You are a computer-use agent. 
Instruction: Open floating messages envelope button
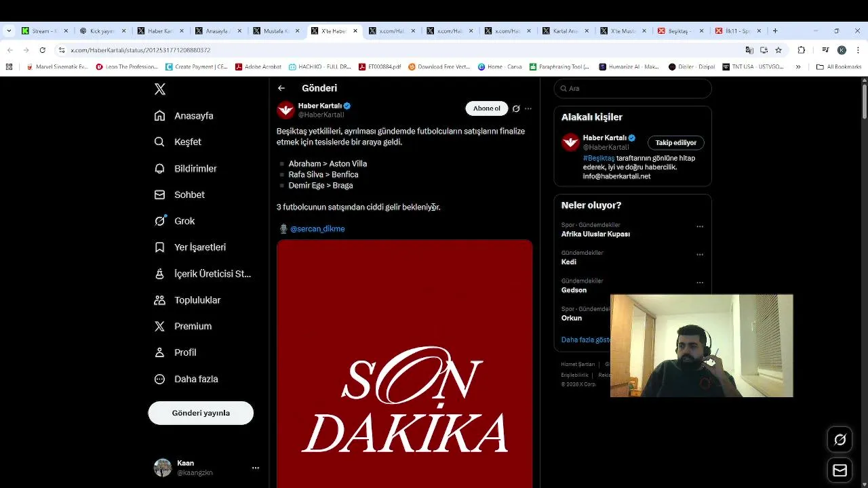pos(840,470)
